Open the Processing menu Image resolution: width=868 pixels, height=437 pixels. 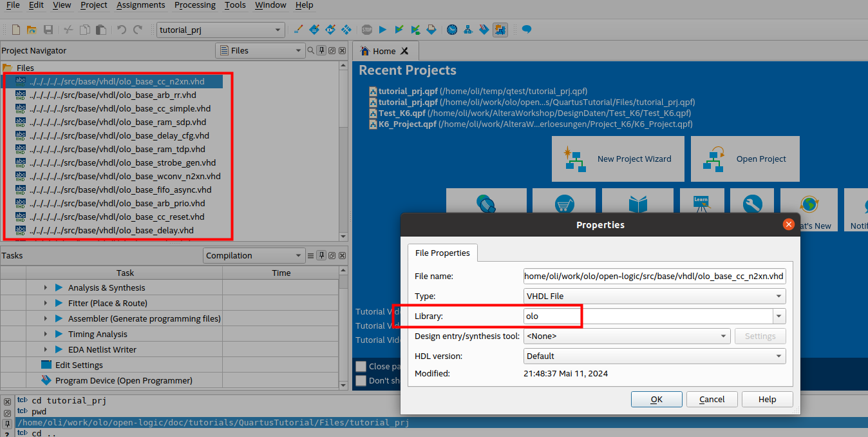pos(194,5)
